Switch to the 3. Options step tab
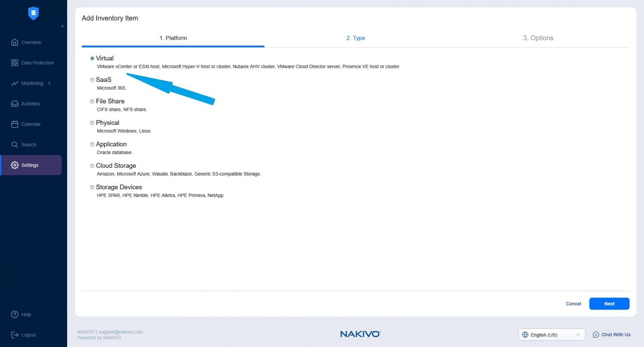The height and width of the screenshot is (347, 644). pos(538,38)
